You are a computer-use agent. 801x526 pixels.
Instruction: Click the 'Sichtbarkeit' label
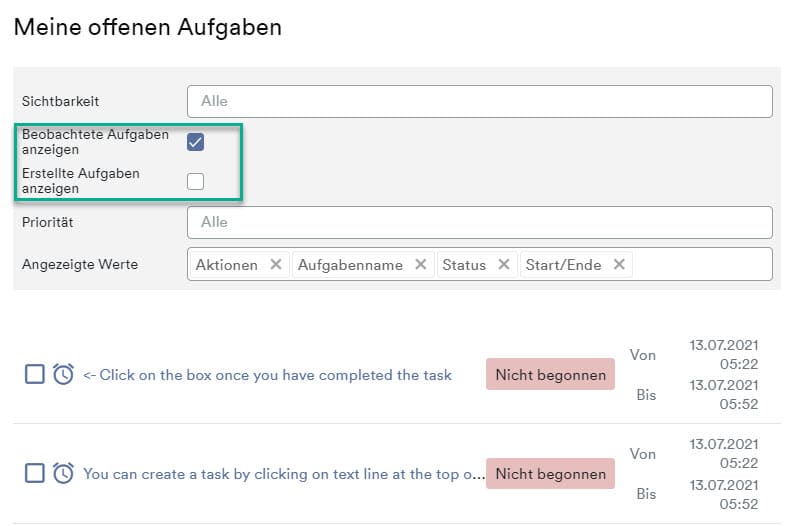60,101
